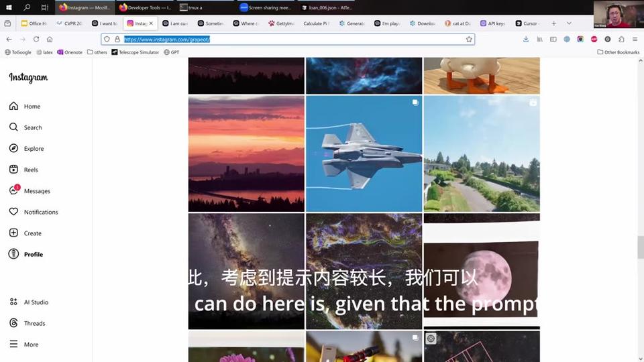Open Reels from the sidebar
Screen dimensions: 644x362
coord(23,170)
